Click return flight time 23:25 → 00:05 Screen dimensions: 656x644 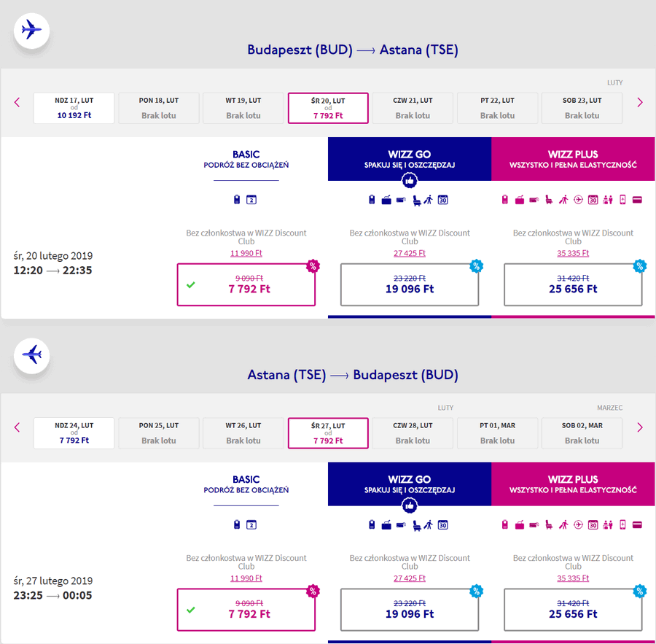point(52,595)
